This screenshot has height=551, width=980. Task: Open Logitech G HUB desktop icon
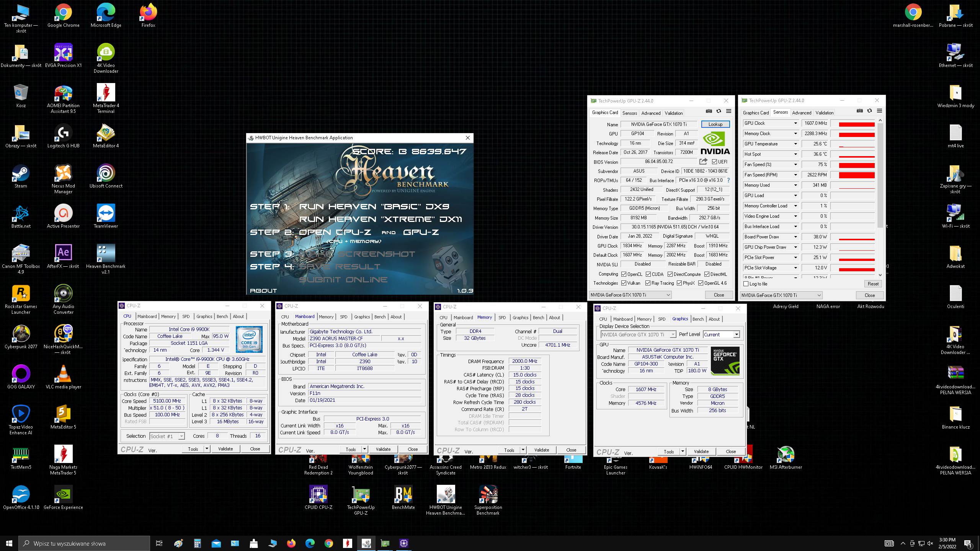63,136
